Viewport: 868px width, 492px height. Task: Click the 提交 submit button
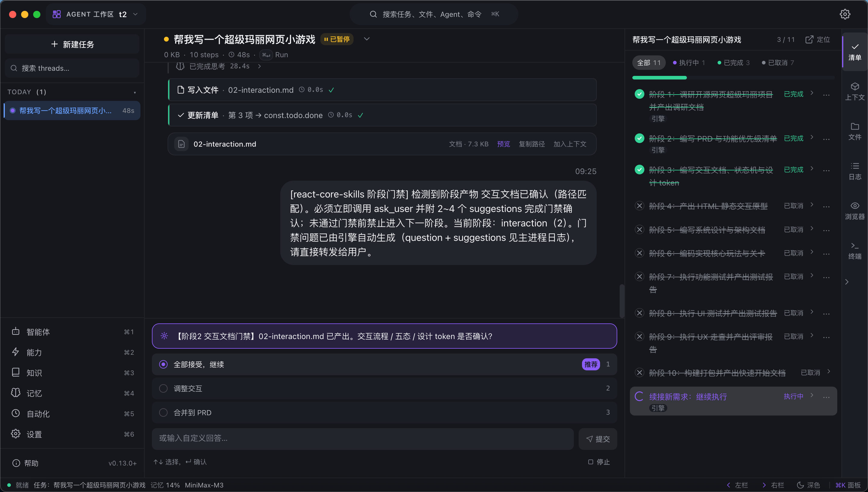coord(598,439)
